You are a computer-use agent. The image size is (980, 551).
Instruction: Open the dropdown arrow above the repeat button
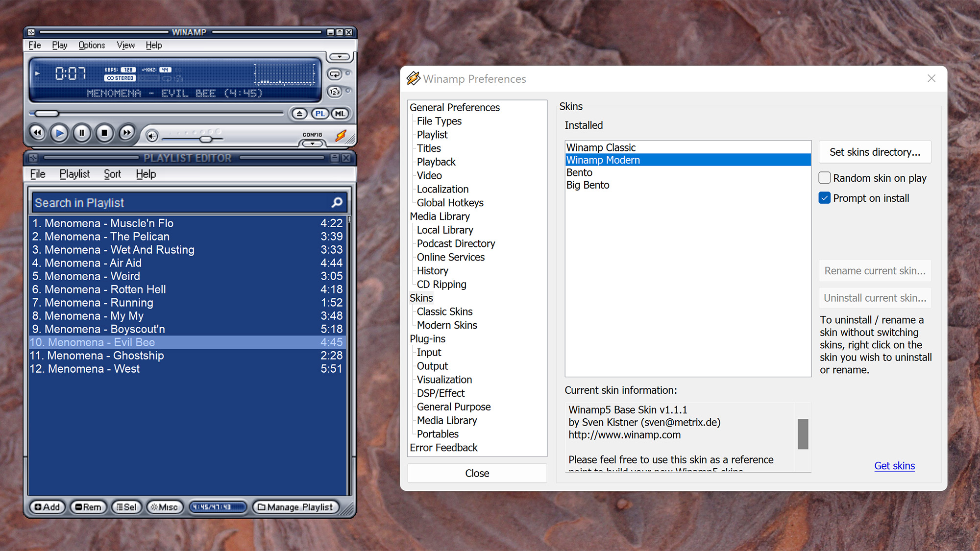(340, 57)
